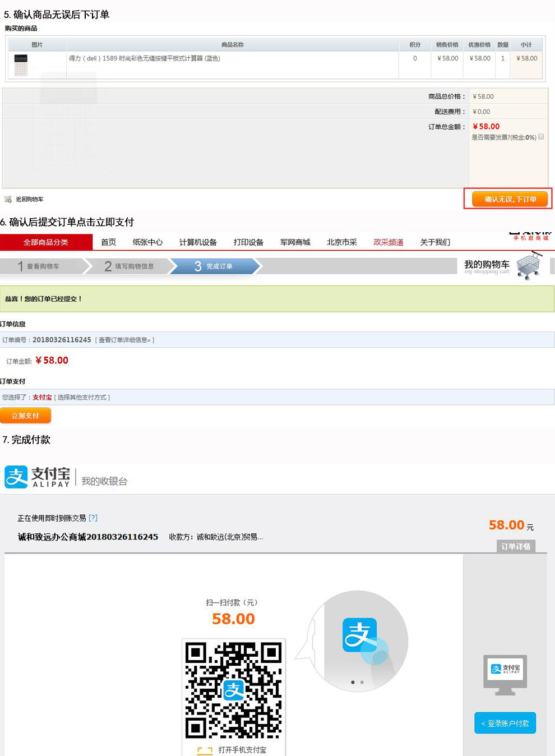Click the 订单金额 ¥58.00 value
Viewport: 555px width, 756px height.
pyautogui.click(x=52, y=361)
